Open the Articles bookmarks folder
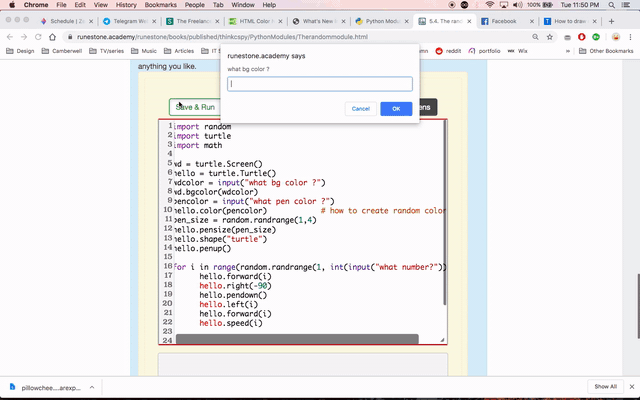This screenshot has height=400, width=640. (179, 51)
